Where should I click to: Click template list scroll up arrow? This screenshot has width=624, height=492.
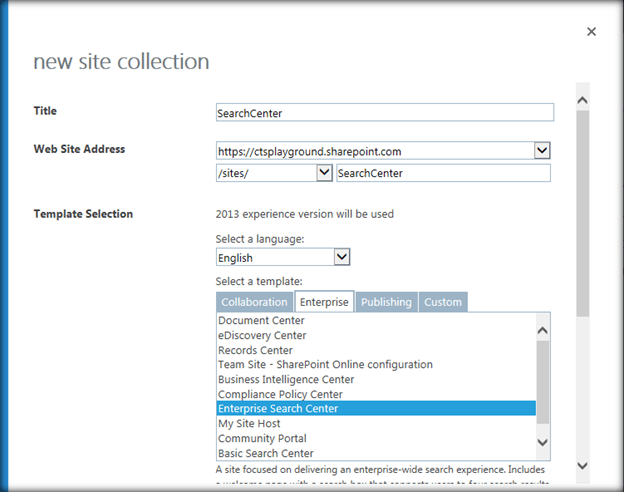tap(543, 329)
